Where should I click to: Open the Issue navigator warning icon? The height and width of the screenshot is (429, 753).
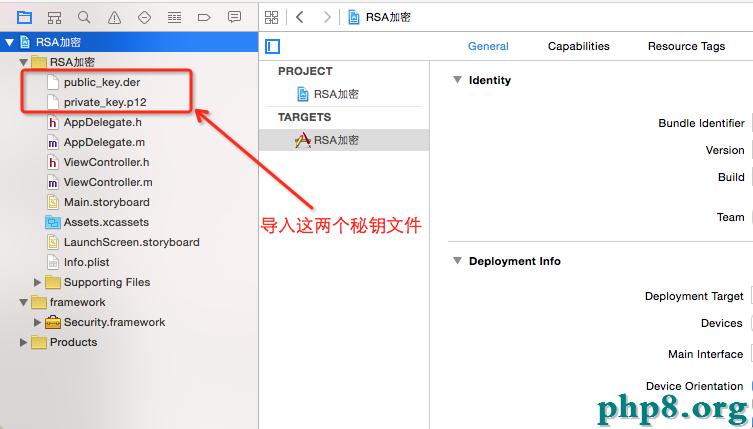click(x=114, y=18)
